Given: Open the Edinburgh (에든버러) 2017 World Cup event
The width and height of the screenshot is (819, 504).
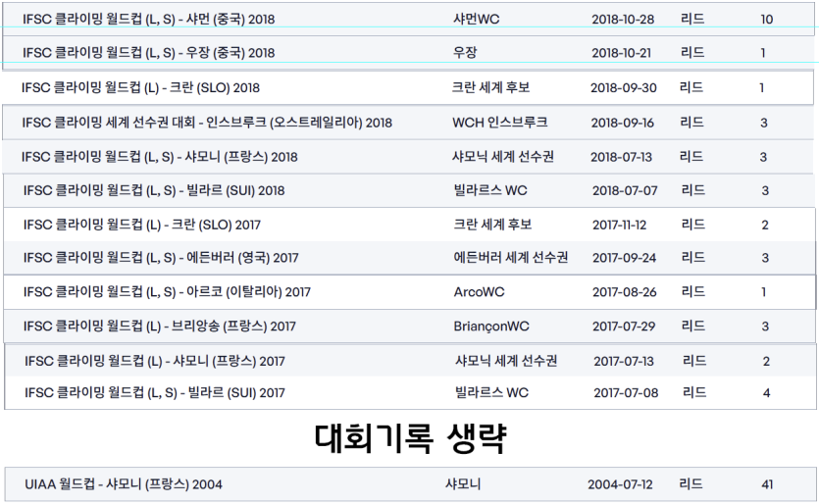Looking at the screenshot, I should pos(161,258).
